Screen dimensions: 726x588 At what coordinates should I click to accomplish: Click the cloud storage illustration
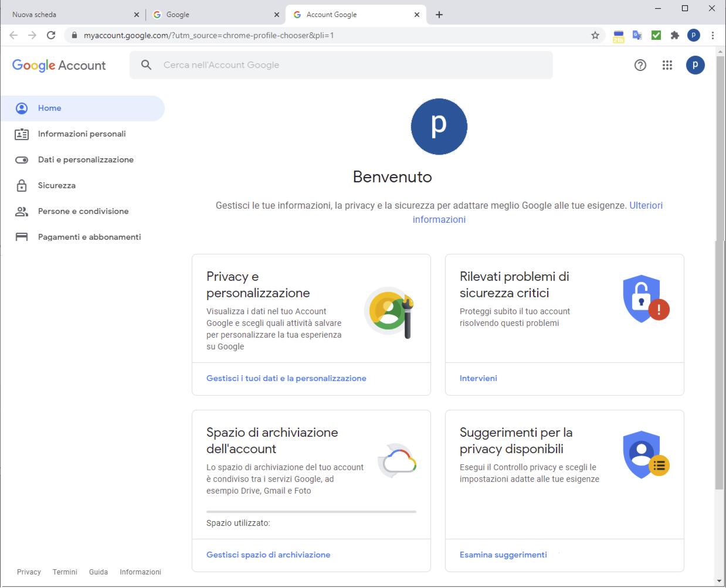398,461
